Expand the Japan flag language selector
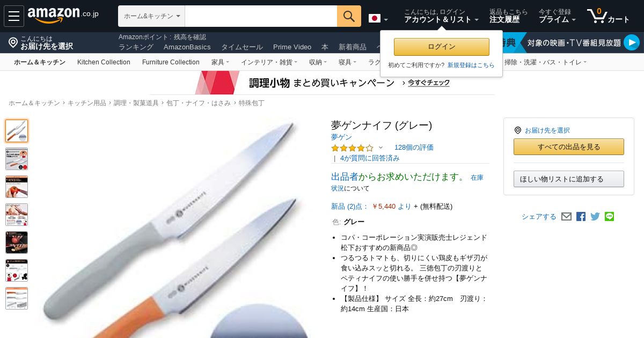The image size is (644, 338). [x=378, y=19]
